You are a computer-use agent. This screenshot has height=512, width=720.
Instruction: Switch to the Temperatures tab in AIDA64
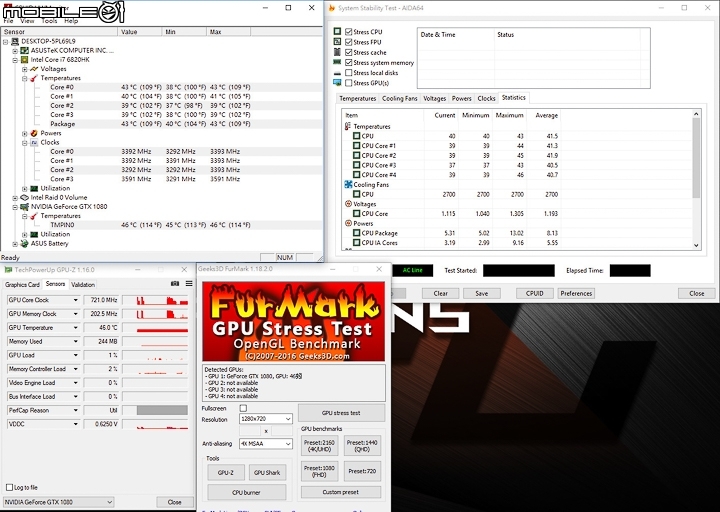point(357,98)
